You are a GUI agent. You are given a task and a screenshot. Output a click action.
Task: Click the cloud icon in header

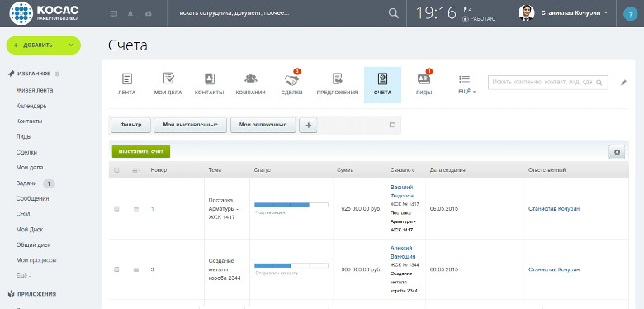point(149,13)
